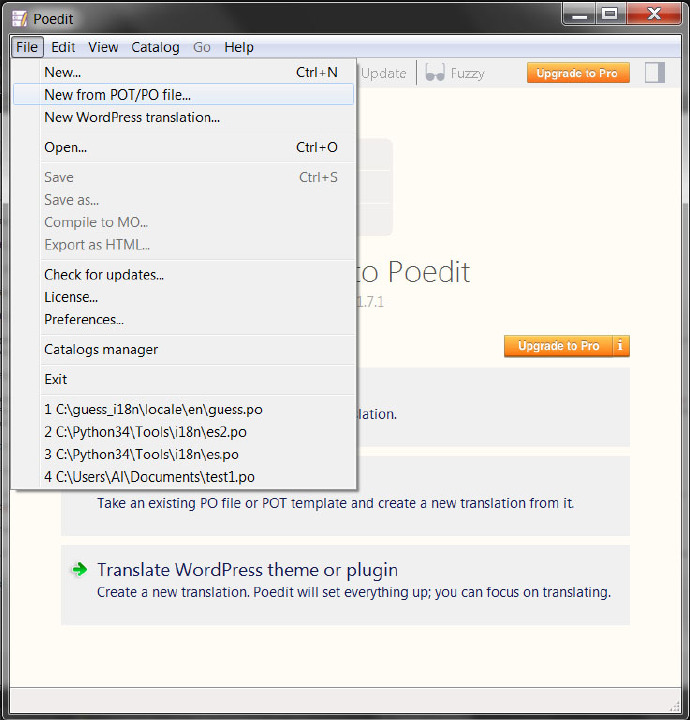Click the Save menu entry
Screen dimensions: 690x720
pyautogui.click(x=184, y=177)
